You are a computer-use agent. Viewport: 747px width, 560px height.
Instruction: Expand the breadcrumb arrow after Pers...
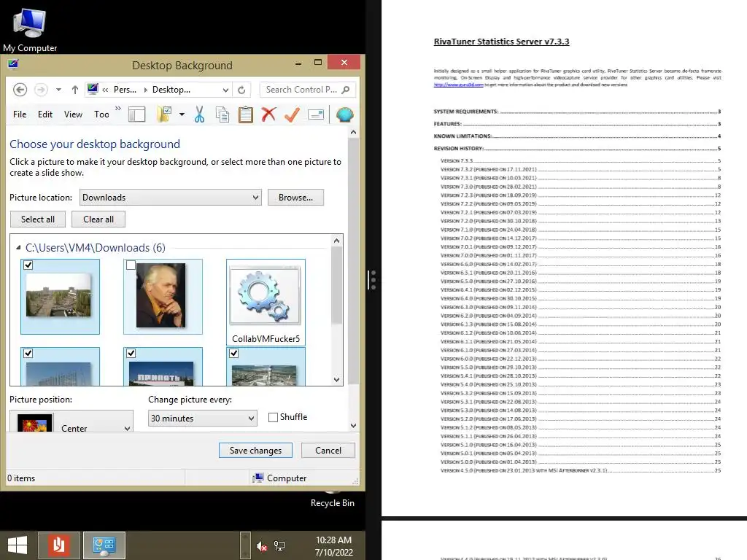[145, 90]
